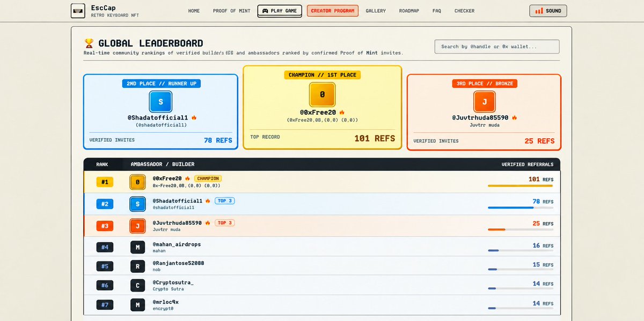Click the 78 REFS value in card

click(x=217, y=140)
